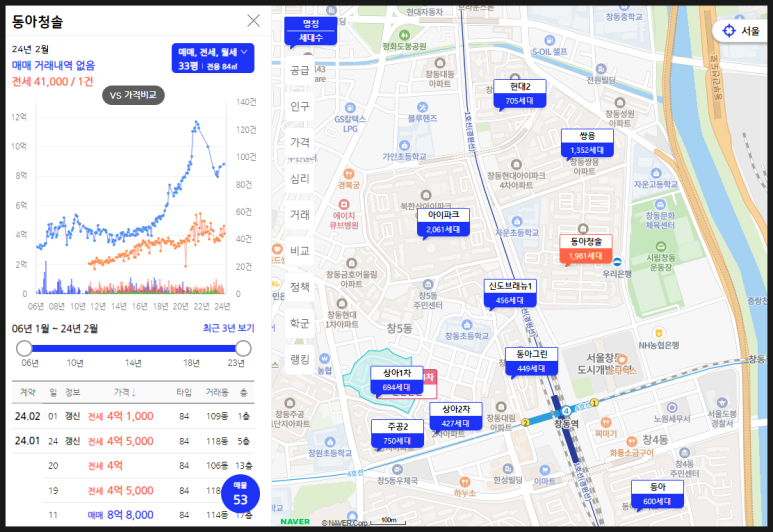
Task: Open the 심리 map menu
Action: pyautogui.click(x=299, y=178)
